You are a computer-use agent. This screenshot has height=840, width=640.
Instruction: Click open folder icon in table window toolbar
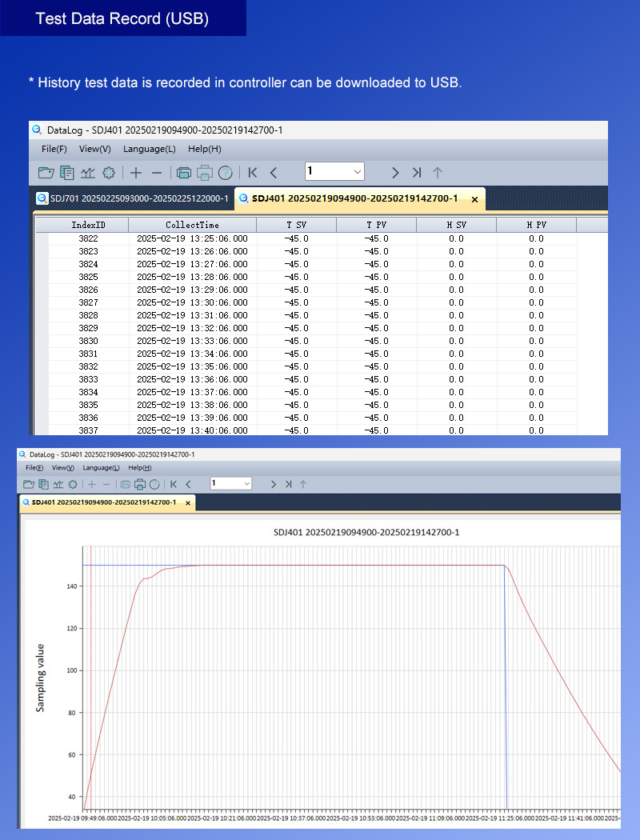[46, 172]
